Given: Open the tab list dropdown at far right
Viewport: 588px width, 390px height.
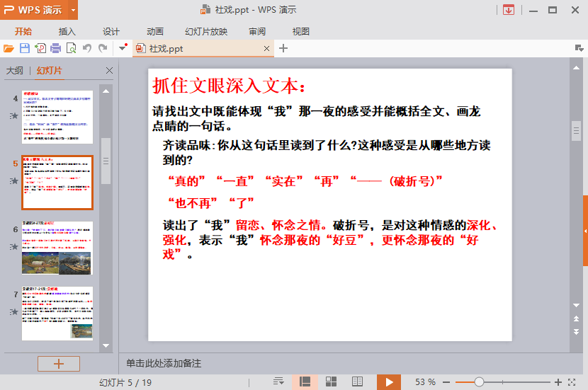Looking at the screenshot, I should click(x=579, y=48).
